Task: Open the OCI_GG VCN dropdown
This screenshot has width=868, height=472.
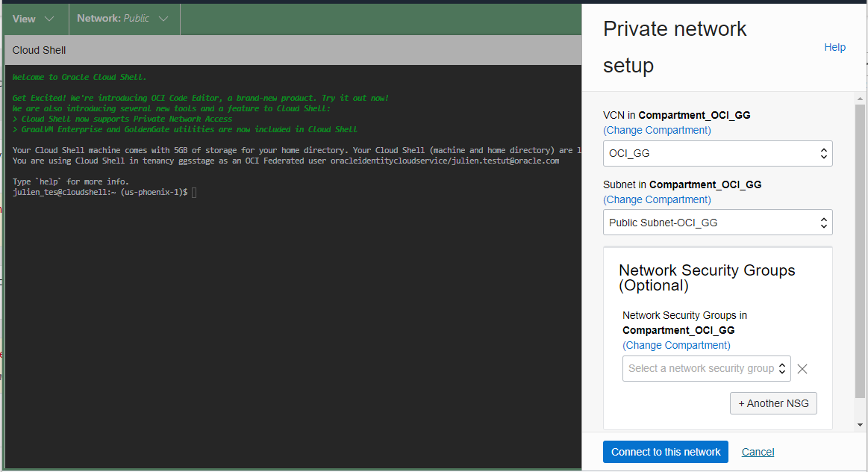Action: (716, 153)
